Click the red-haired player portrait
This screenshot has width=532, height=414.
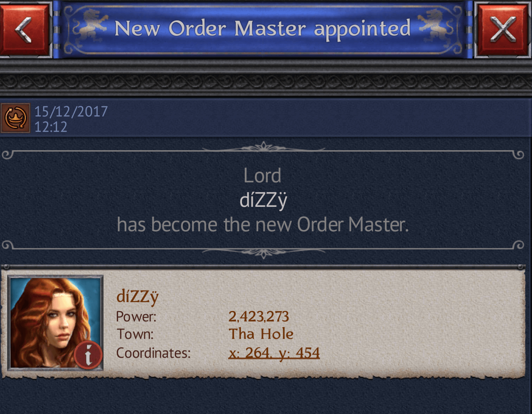55,323
